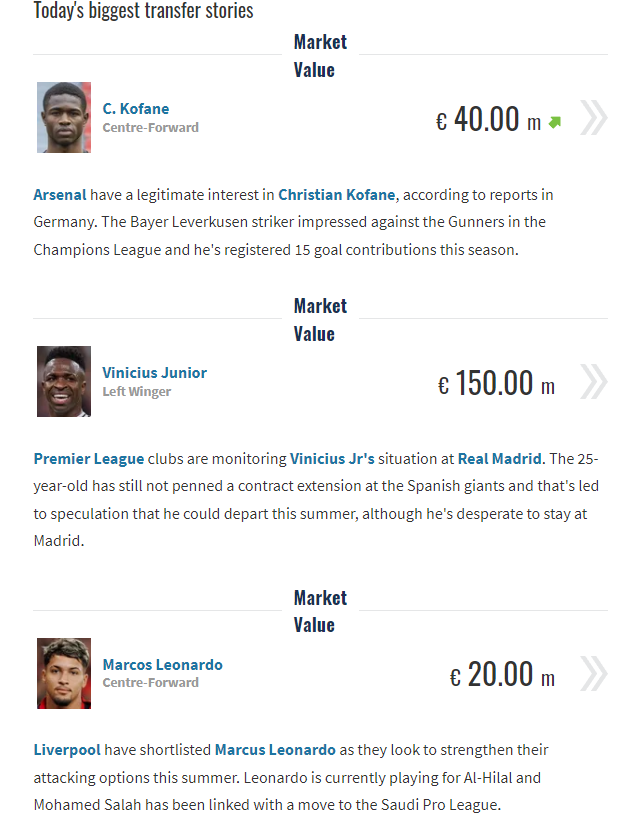Expand the Marcos Leonardo chevron arrow

point(592,674)
